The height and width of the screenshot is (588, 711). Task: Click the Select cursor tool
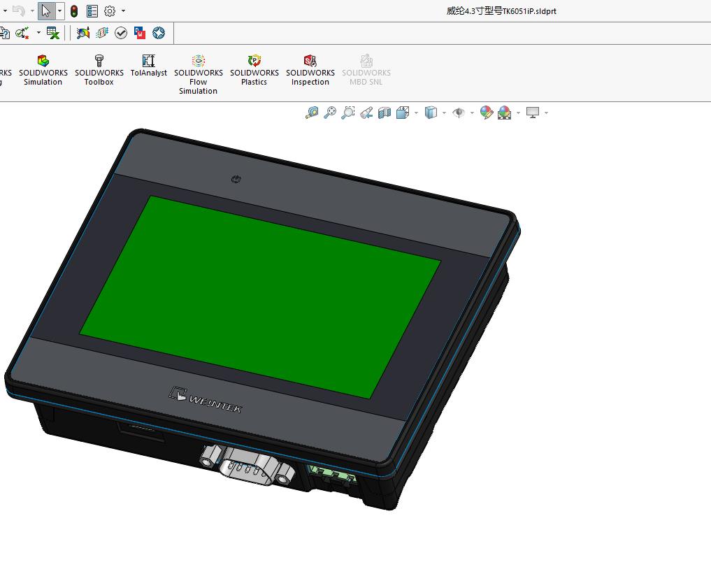click(46, 11)
